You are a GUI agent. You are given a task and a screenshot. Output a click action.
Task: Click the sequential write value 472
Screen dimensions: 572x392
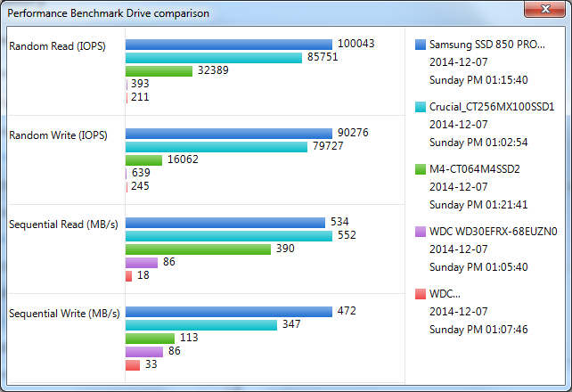point(347,311)
